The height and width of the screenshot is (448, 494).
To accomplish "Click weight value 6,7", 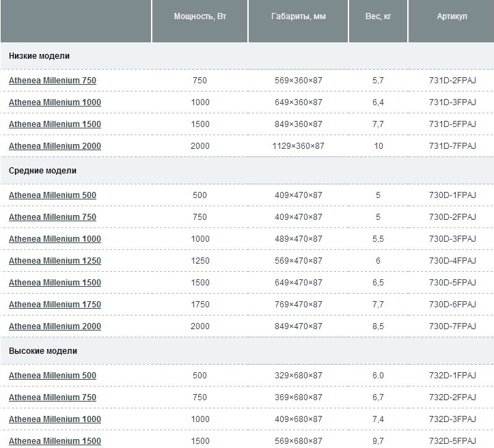I will tap(378, 397).
